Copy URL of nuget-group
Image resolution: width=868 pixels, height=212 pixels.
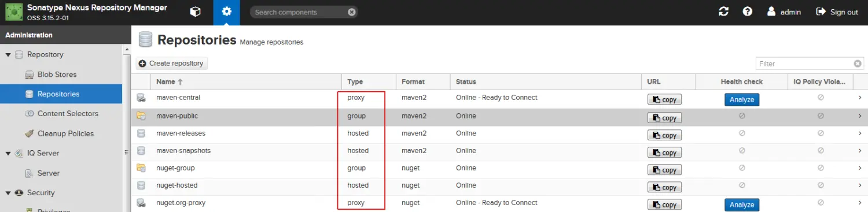[x=664, y=170]
